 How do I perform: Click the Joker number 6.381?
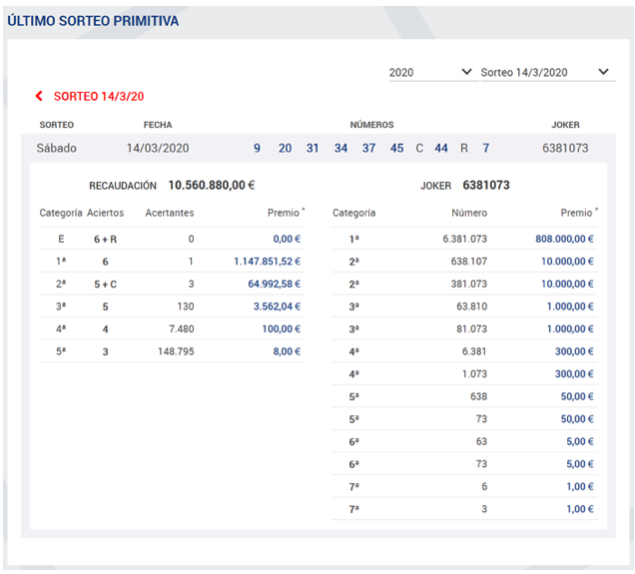[x=474, y=352]
